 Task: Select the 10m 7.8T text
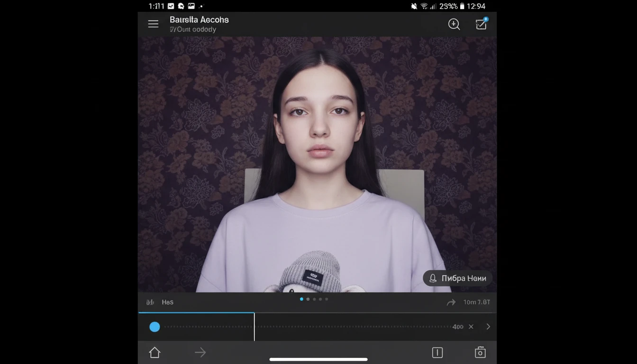pyautogui.click(x=477, y=302)
